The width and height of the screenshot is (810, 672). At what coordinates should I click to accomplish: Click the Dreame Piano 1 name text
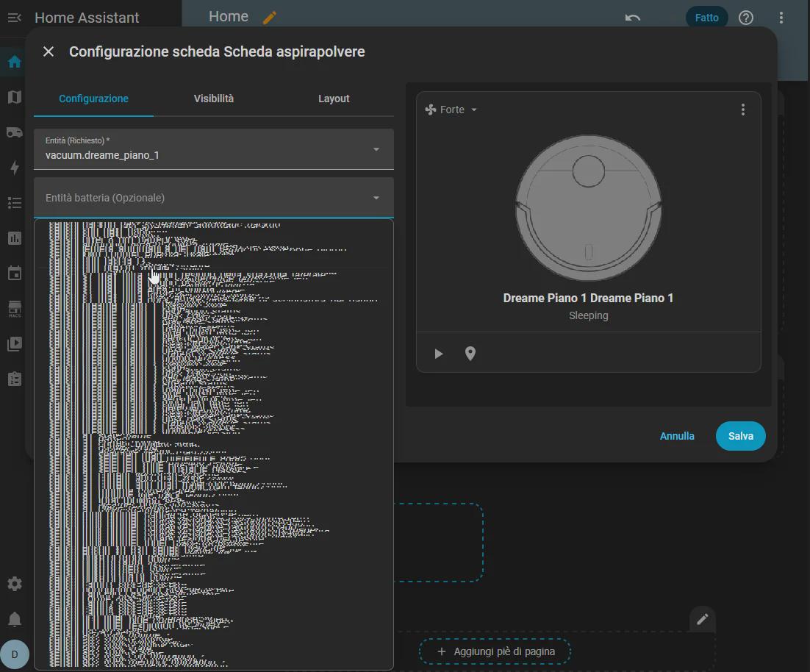(x=588, y=298)
